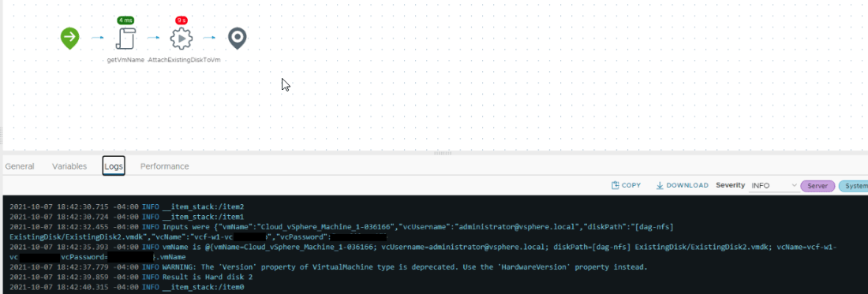Viewport: 868px width, 294px height.
Task: Open the Performance tab
Action: pyautogui.click(x=164, y=166)
